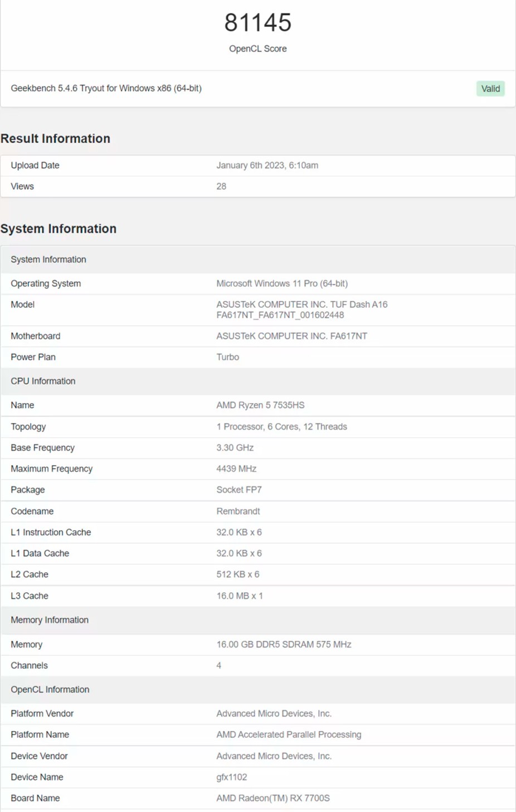This screenshot has height=812, width=516.
Task: Click the Power Plan value Turbo
Action: click(x=228, y=357)
